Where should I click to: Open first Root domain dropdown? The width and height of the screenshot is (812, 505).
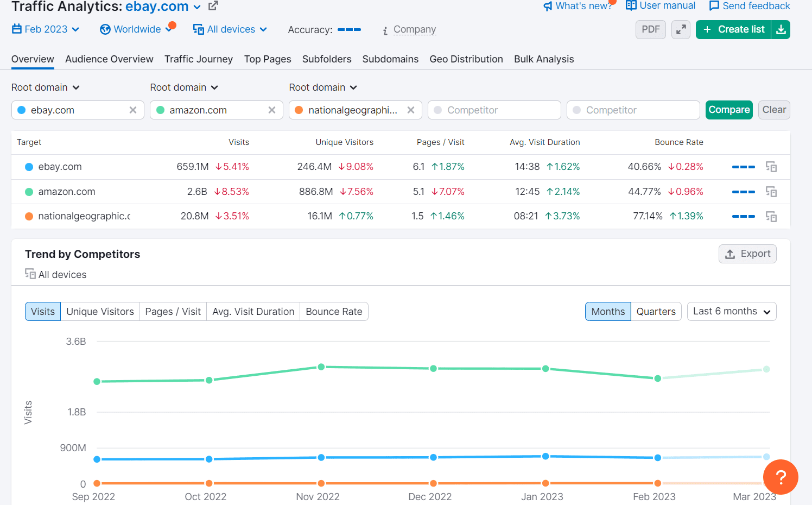pyautogui.click(x=46, y=87)
